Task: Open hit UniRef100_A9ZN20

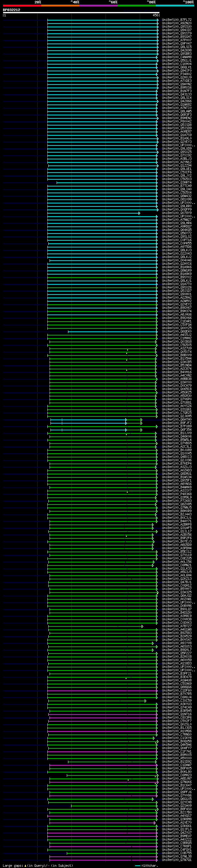Action: coord(177,23)
